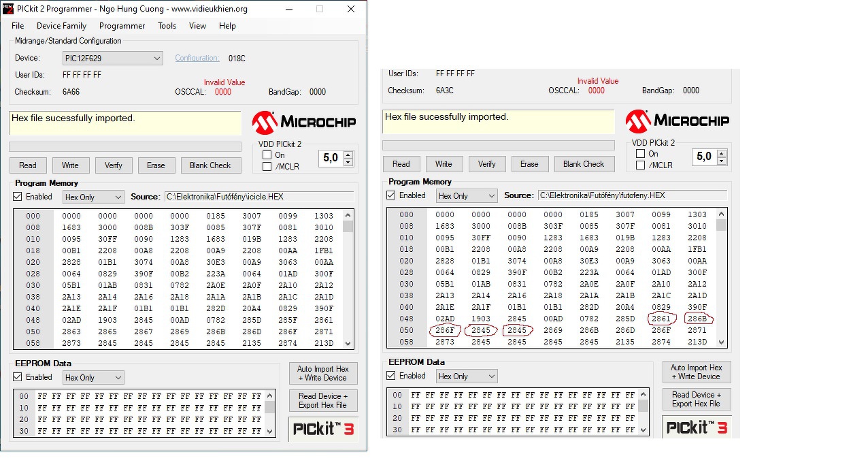Click Read button in right window
Viewport: 868px width, 467px height.
(401, 164)
